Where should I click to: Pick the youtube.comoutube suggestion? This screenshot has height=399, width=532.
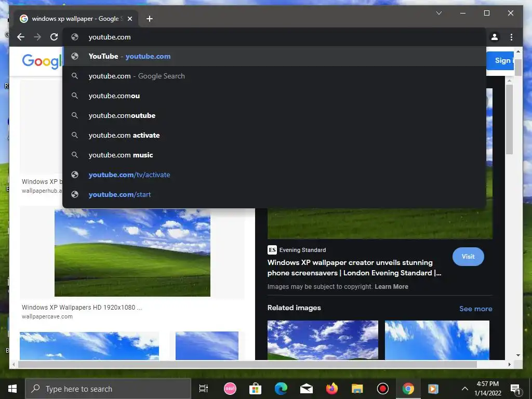coord(274,115)
